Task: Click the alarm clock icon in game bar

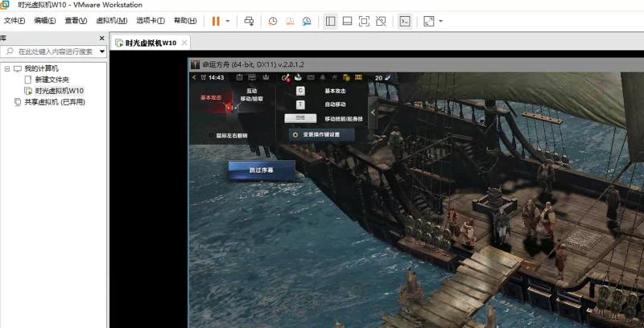Action: click(204, 77)
